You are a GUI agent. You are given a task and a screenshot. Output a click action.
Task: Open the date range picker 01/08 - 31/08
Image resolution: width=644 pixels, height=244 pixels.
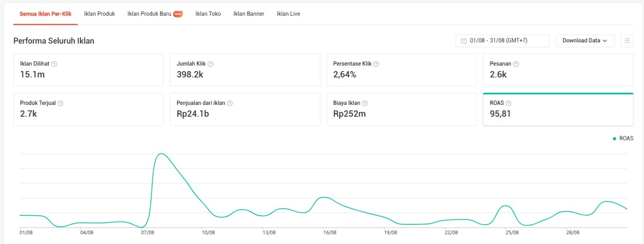502,41
